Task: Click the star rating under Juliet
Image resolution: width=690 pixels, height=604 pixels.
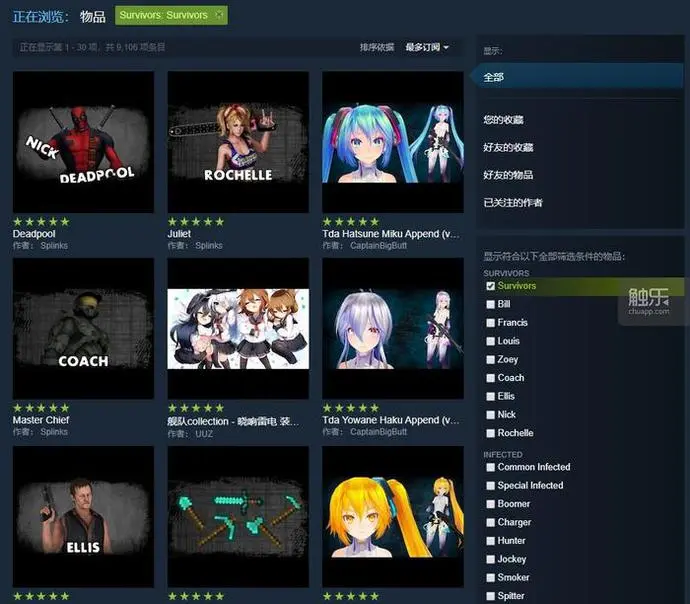Action: tap(196, 222)
